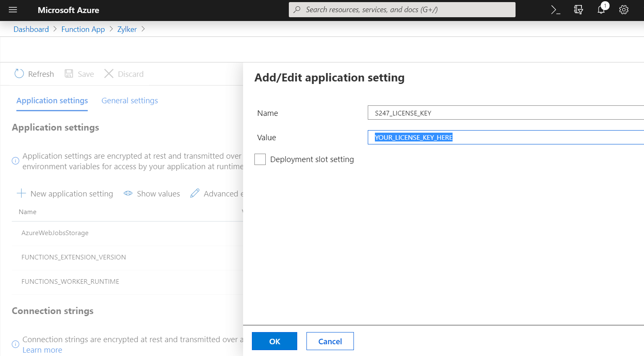Image resolution: width=644 pixels, height=356 pixels.
Task: Show values for application settings
Action: click(x=152, y=194)
